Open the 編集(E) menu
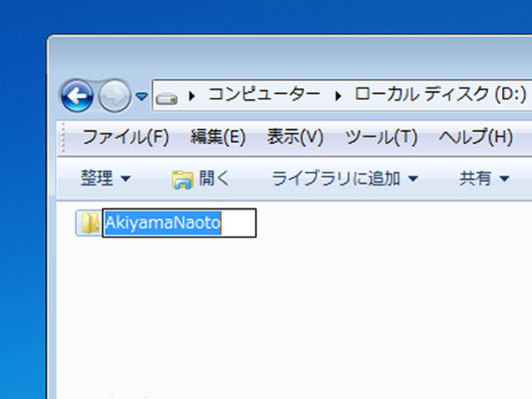This screenshot has width=532, height=399. tap(218, 137)
